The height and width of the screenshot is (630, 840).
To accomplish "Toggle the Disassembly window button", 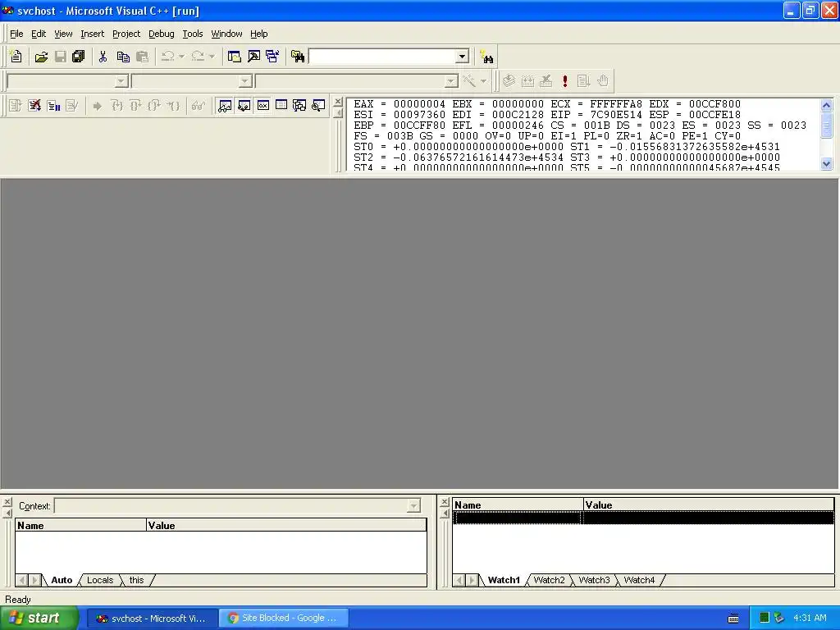I will click(318, 106).
